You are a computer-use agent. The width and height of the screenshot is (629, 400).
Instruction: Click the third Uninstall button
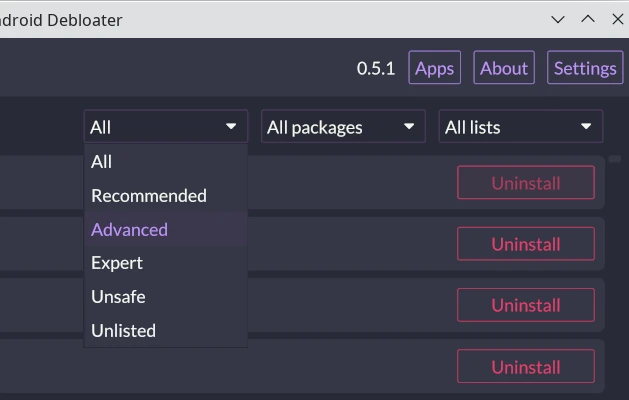coord(525,305)
